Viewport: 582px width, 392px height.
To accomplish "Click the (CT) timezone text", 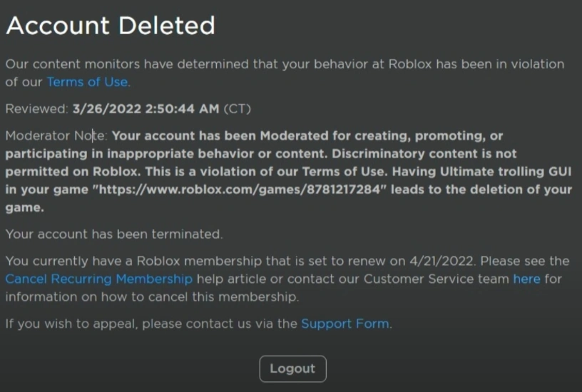I will (x=238, y=109).
